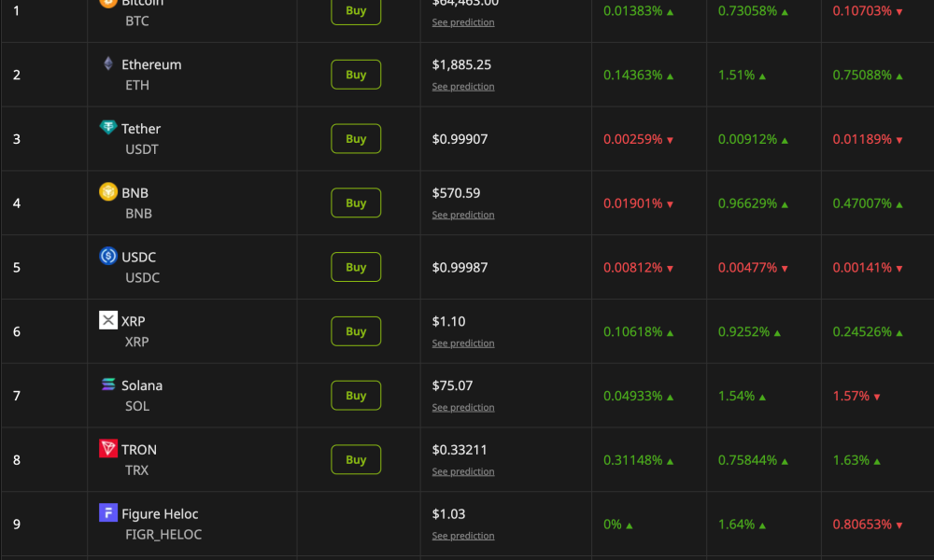
Task: Click Solana price $75.07
Action: click(x=452, y=385)
